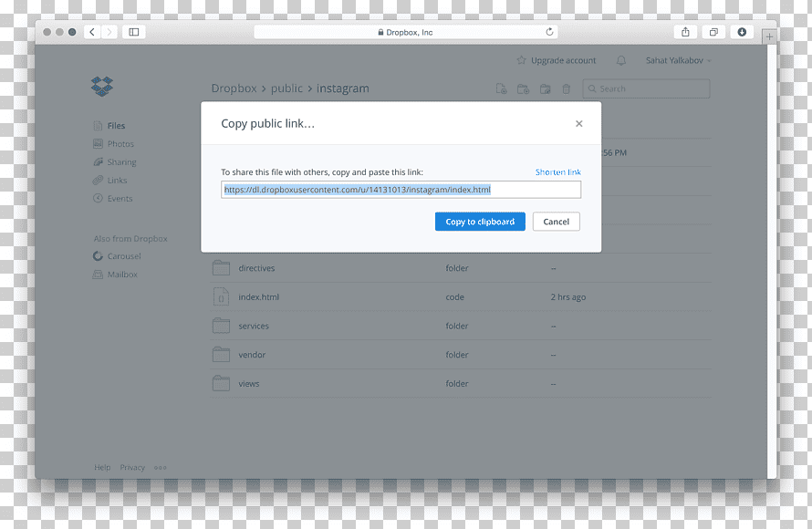Open Events in the sidebar
Image resolution: width=812 pixels, height=529 pixels.
coord(120,198)
